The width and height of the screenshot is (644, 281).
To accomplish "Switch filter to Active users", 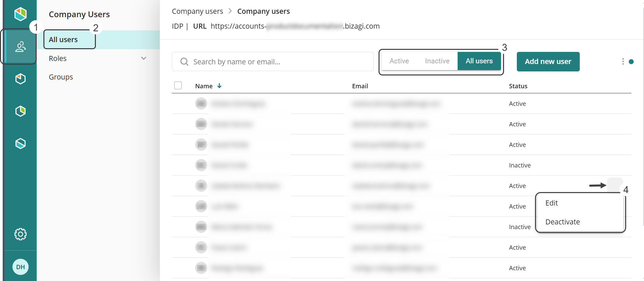I will coord(399,61).
